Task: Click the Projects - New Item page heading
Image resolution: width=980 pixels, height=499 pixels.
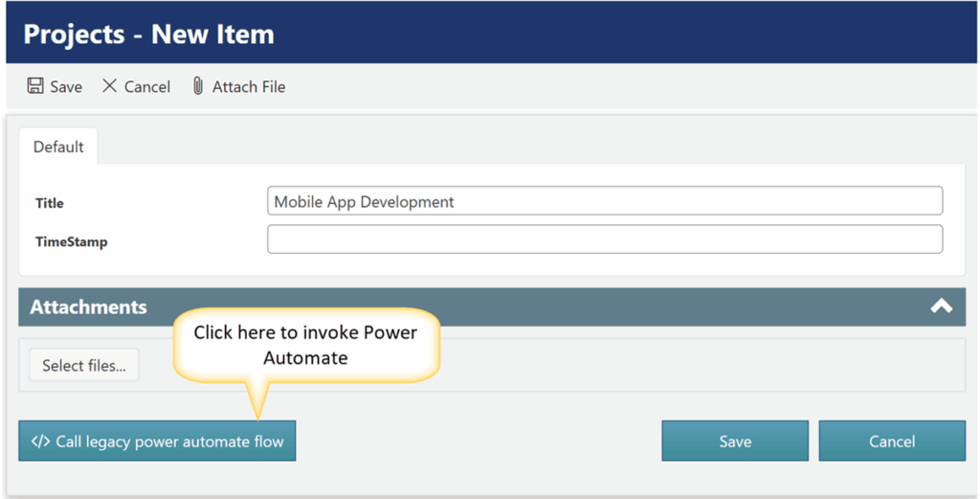Action: pyautogui.click(x=148, y=34)
